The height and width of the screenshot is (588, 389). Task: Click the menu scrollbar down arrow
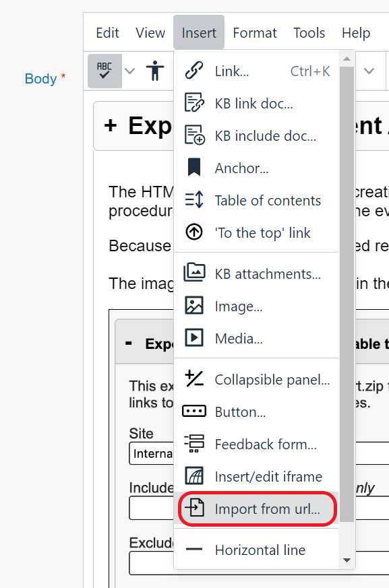point(347,560)
